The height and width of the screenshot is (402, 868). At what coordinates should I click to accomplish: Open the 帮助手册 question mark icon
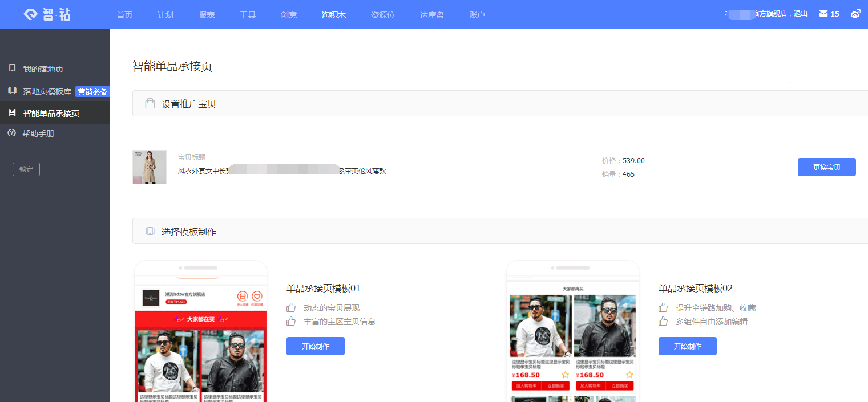click(x=13, y=133)
